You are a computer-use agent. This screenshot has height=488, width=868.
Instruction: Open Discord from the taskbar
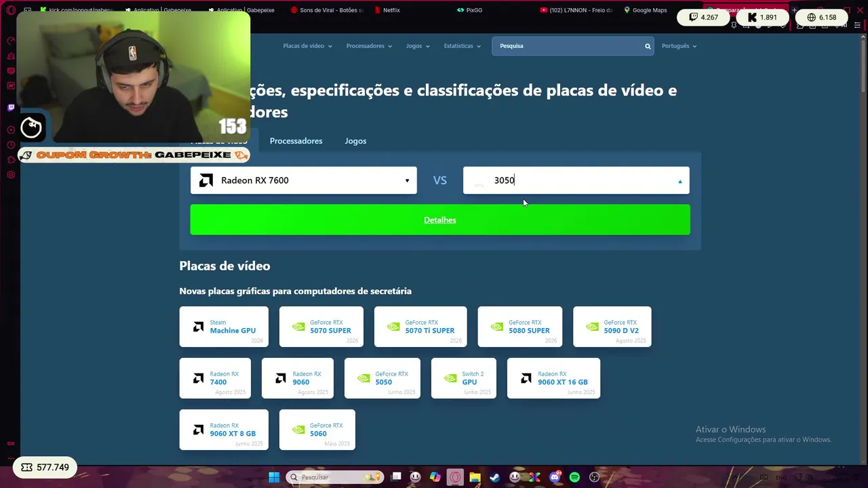555,477
